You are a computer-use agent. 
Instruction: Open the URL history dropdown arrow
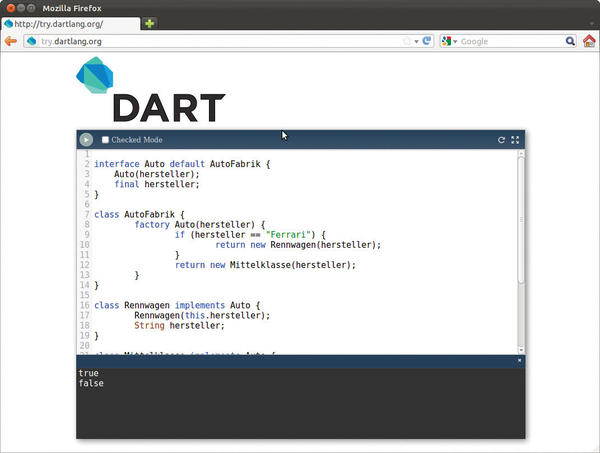[x=416, y=41]
